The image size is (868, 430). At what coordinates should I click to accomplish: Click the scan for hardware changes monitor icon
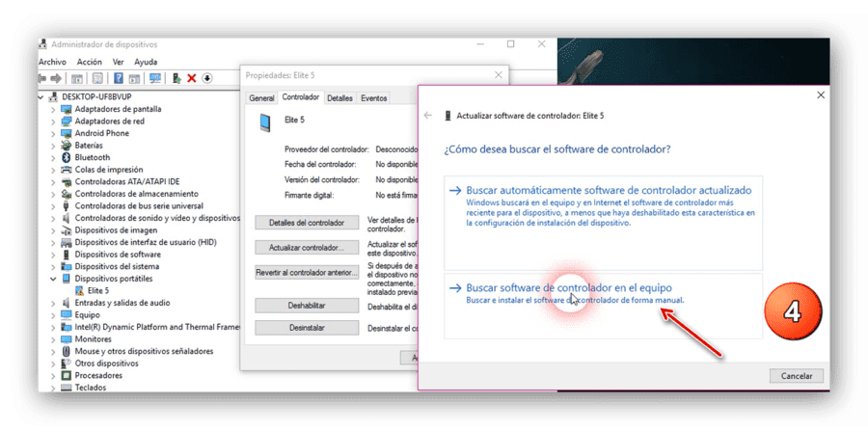pyautogui.click(x=155, y=78)
